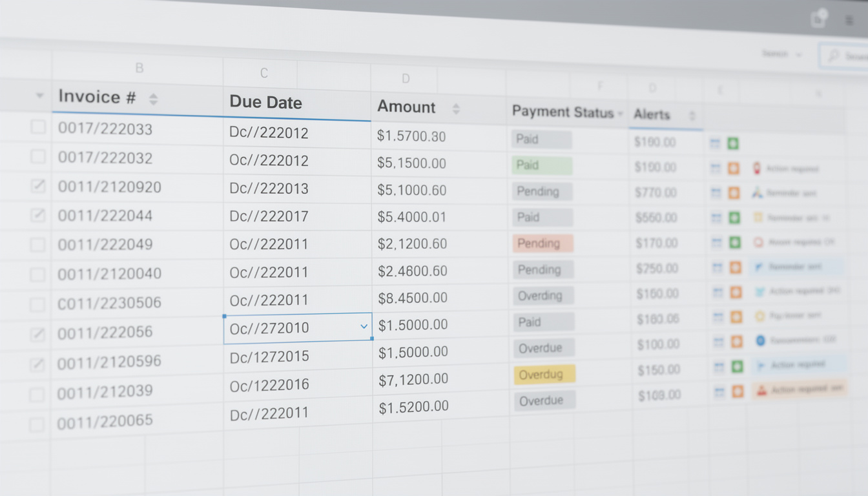Click the globe icon near $100.00 alert
This screenshot has height=496, width=868.
click(x=759, y=341)
